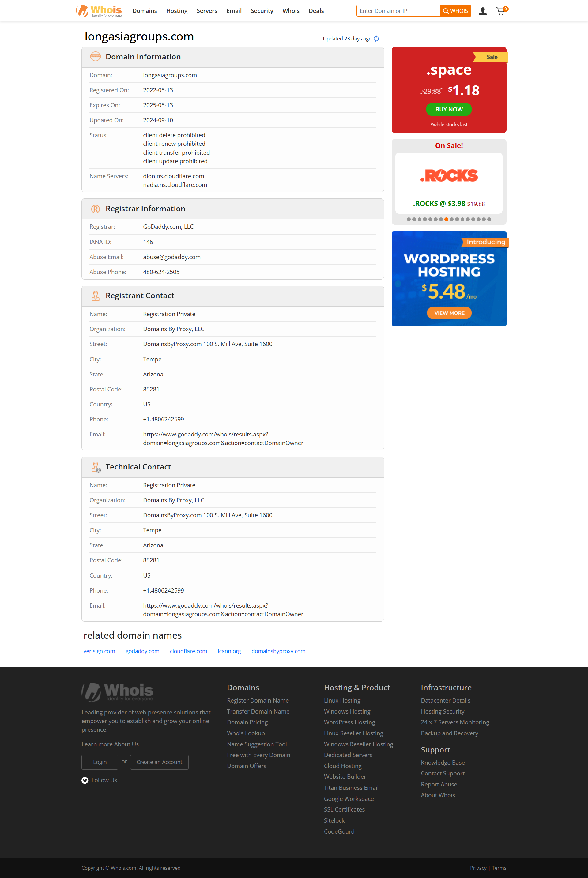
Task: Open Knowledge Base footer link
Action: click(443, 763)
